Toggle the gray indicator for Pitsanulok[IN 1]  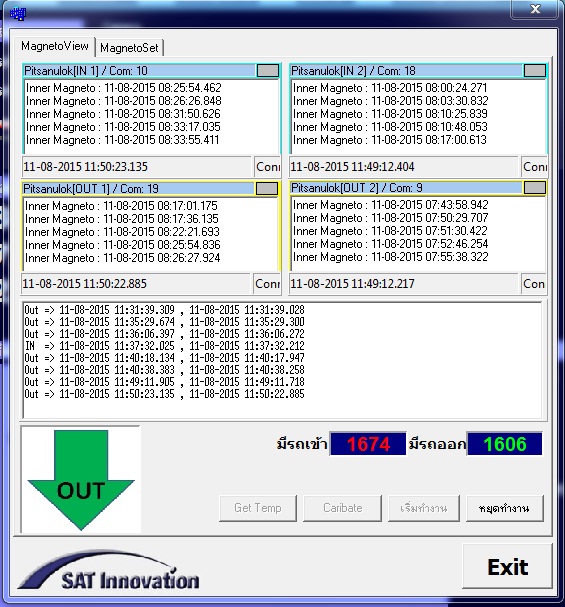(268, 70)
